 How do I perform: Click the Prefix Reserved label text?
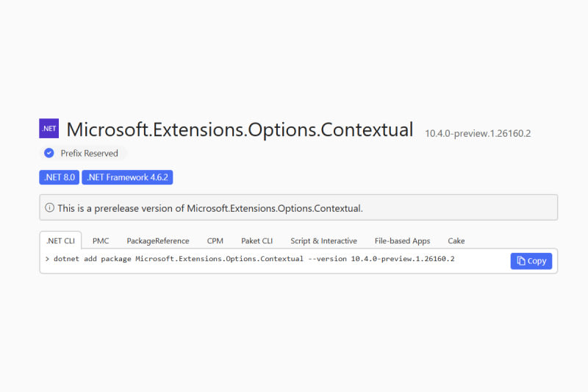tap(89, 153)
